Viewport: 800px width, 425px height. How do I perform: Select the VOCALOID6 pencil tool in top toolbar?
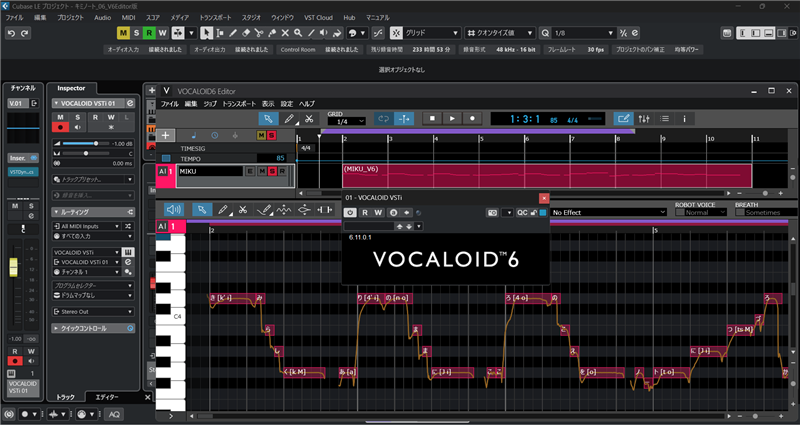[x=289, y=119]
